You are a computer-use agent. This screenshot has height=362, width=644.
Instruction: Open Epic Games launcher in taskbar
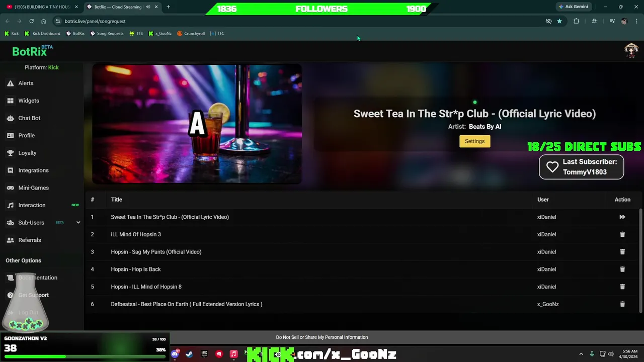(x=204, y=354)
